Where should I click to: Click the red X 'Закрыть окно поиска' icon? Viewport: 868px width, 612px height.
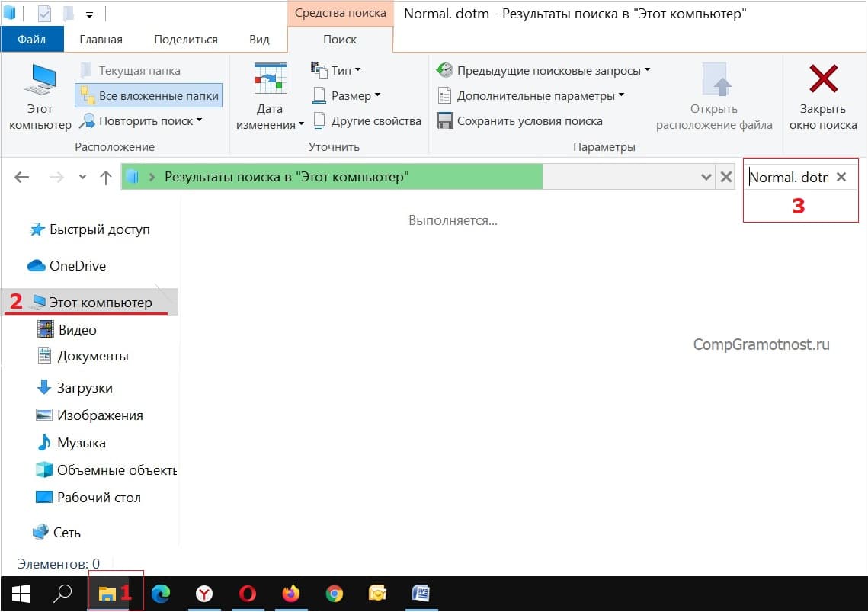[823, 80]
